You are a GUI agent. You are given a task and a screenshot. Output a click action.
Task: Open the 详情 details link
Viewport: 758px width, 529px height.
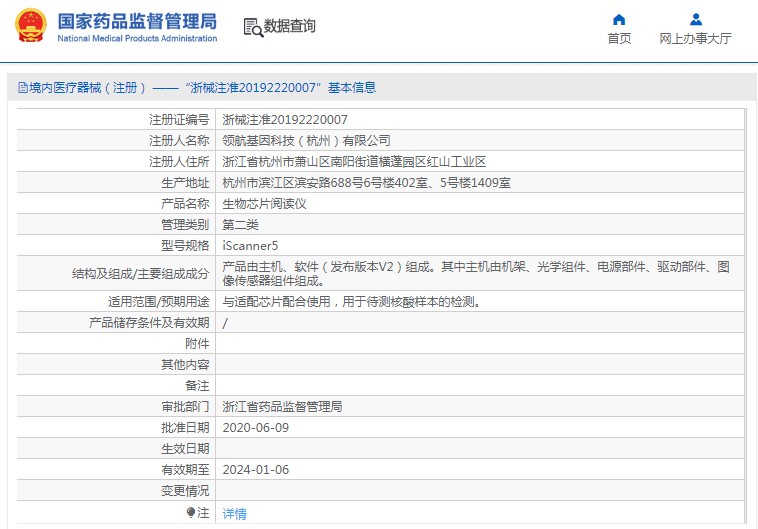234,514
